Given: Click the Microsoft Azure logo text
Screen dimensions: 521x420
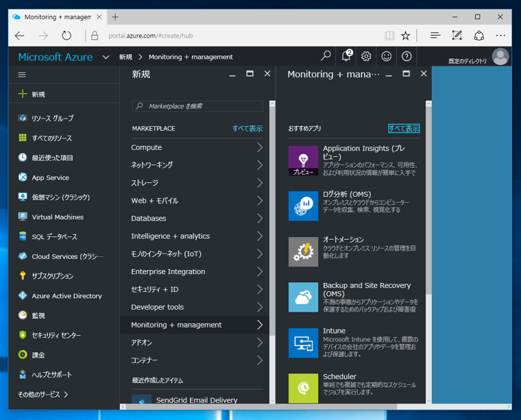Looking at the screenshot, I should 56,57.
